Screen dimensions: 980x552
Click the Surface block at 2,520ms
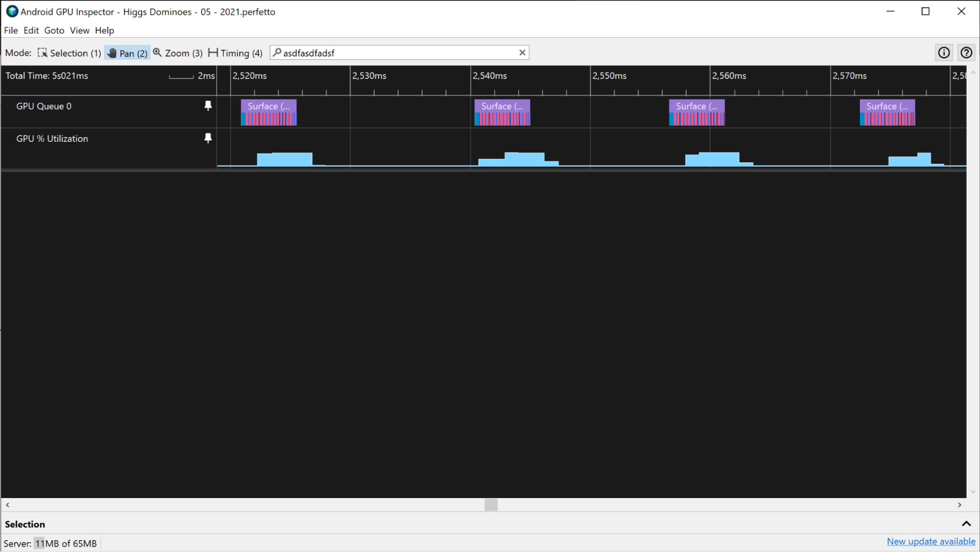269,106
